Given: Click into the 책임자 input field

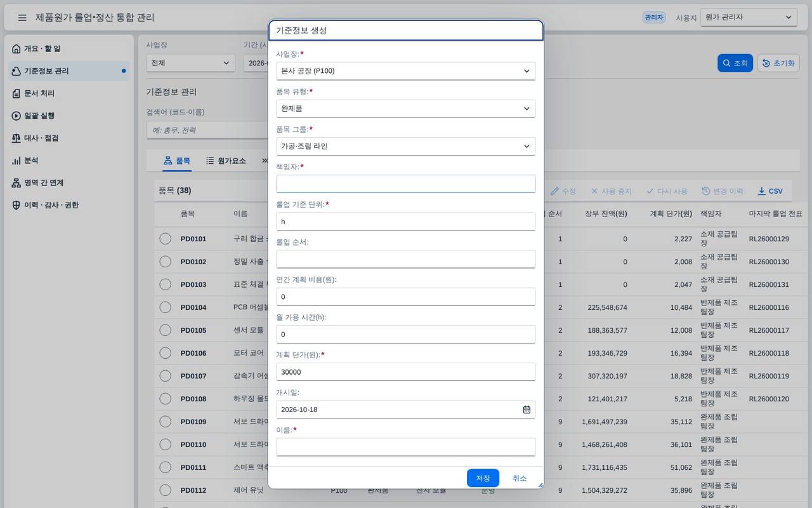Looking at the screenshot, I should click(406, 184).
